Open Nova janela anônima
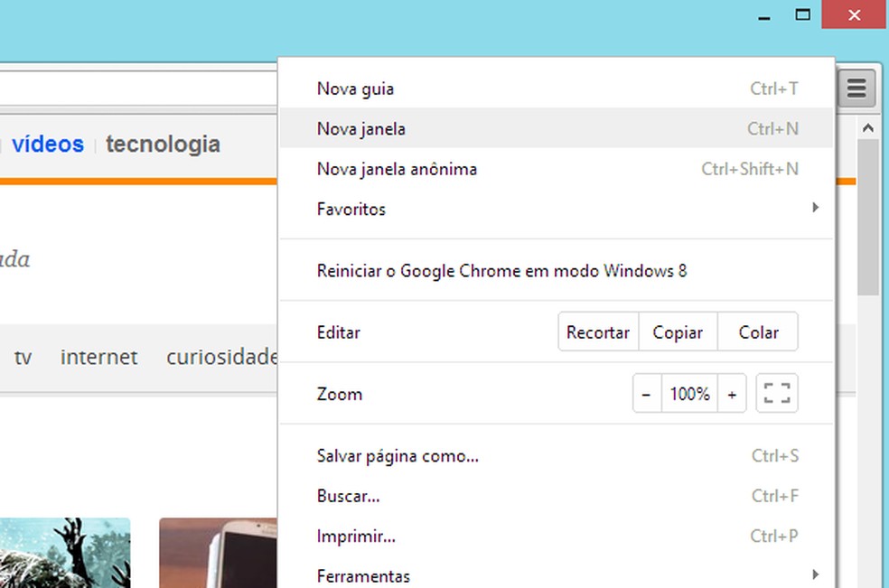This screenshot has width=889, height=588. (397, 169)
